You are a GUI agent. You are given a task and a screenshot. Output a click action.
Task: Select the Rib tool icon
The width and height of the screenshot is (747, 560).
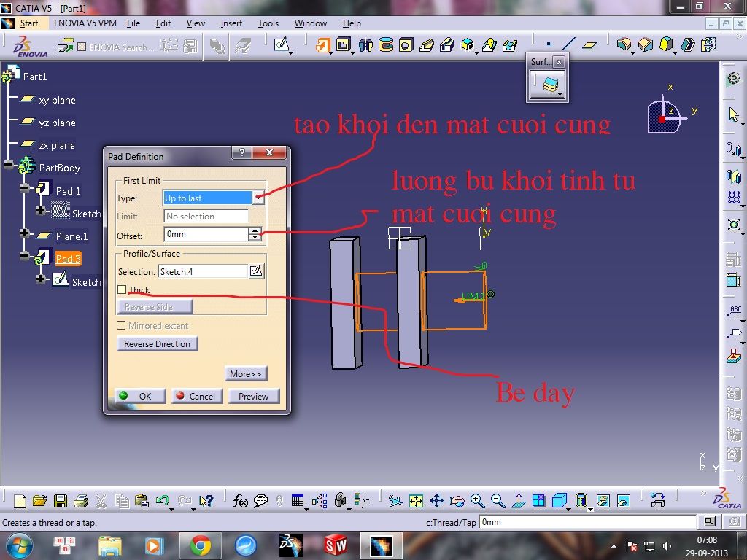[x=427, y=45]
